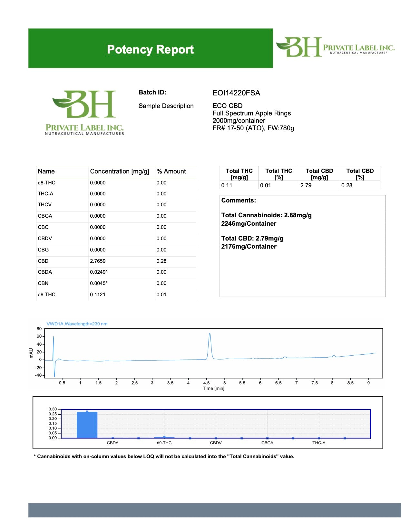
Task: Click the "d9-THC" label under the bar chart
Action: tap(164, 443)
